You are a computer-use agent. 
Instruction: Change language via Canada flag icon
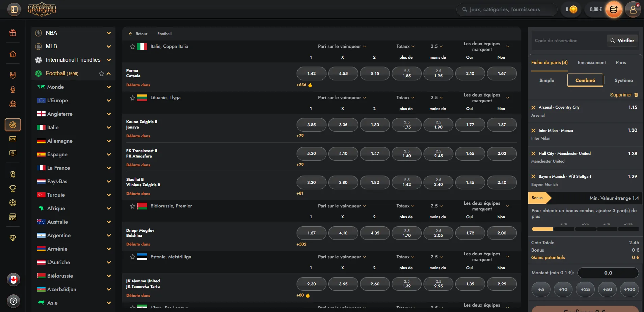tap(14, 280)
